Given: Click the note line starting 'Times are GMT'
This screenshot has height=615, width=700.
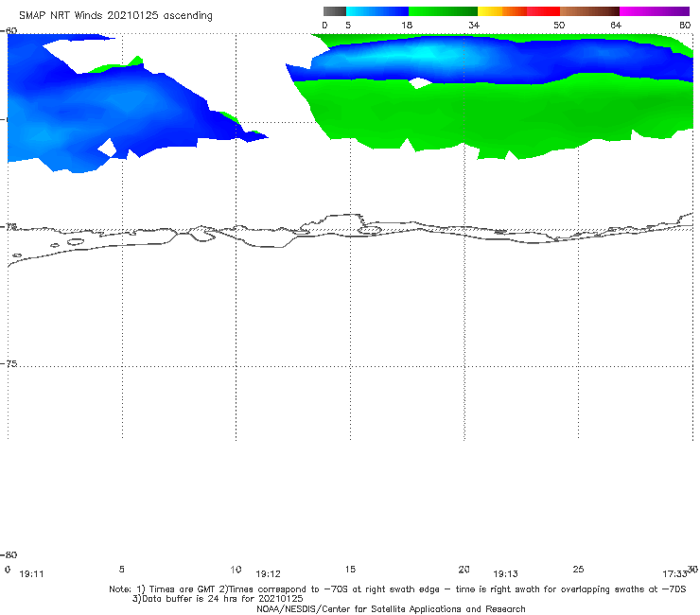Looking at the screenshot, I should (397, 589).
